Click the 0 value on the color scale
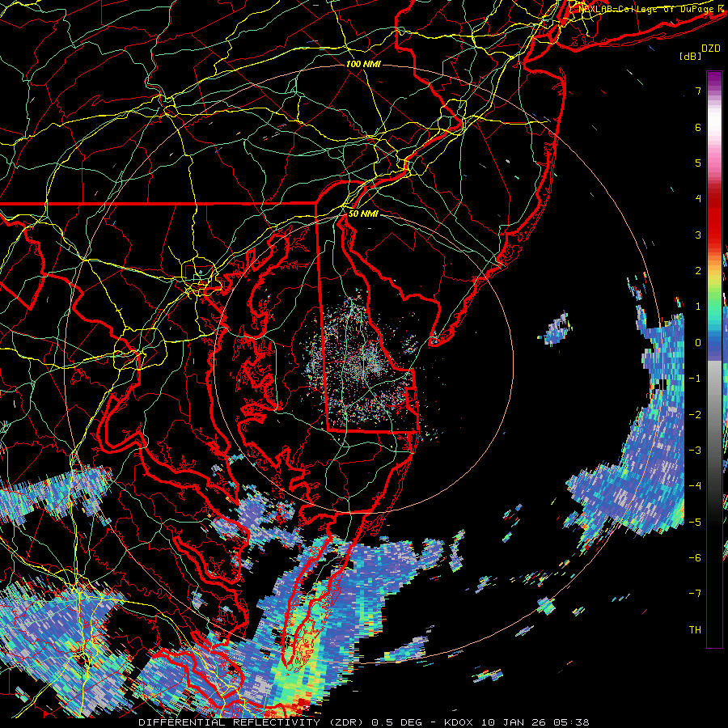This screenshot has width=728, height=728. [698, 342]
